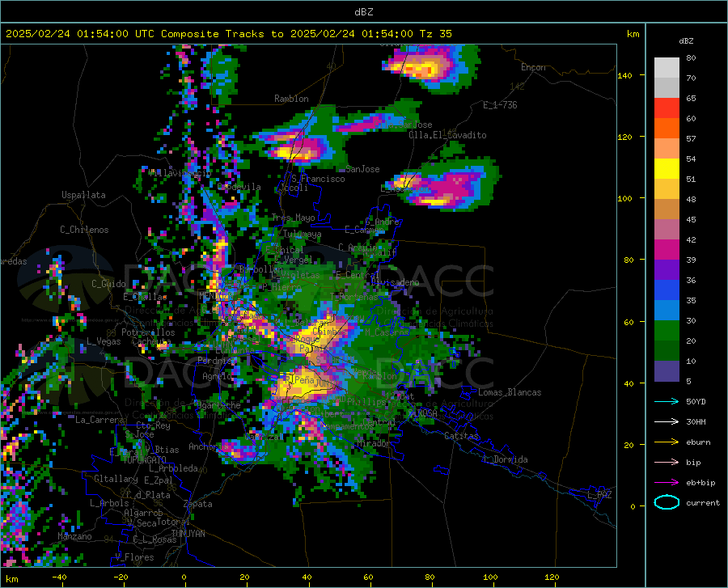
Task: Click the bip pink arrow legend icon
Action: [x=667, y=463]
